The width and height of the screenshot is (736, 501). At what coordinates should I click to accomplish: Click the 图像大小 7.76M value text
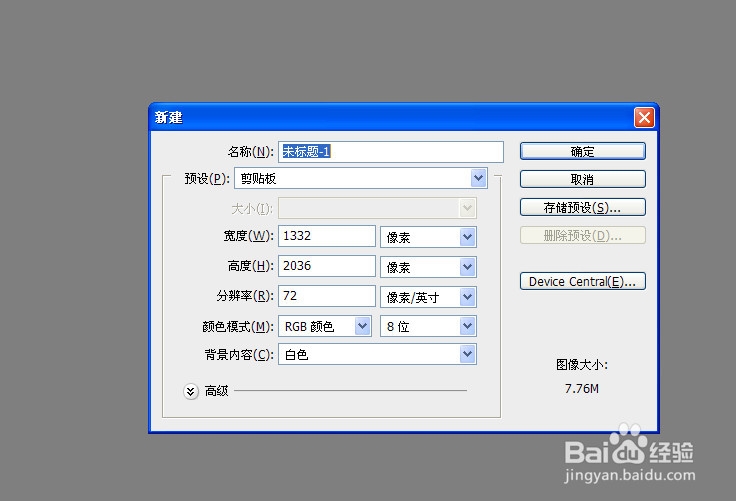coord(582,389)
